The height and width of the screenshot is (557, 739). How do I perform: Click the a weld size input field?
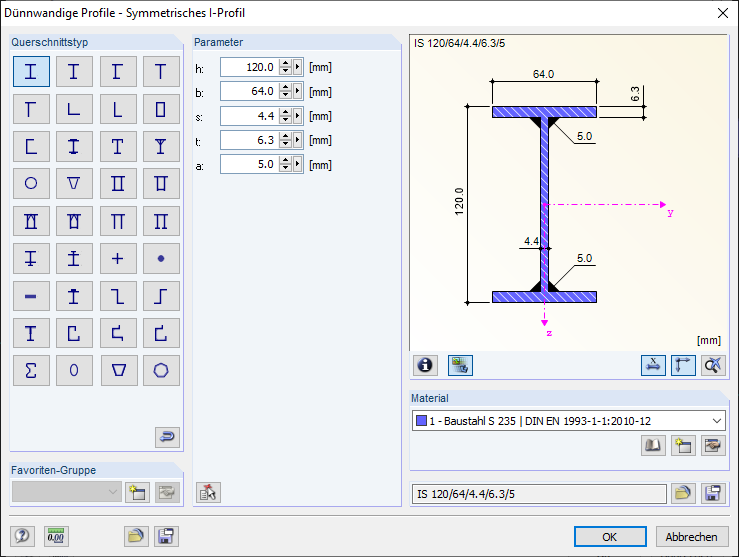[249, 164]
